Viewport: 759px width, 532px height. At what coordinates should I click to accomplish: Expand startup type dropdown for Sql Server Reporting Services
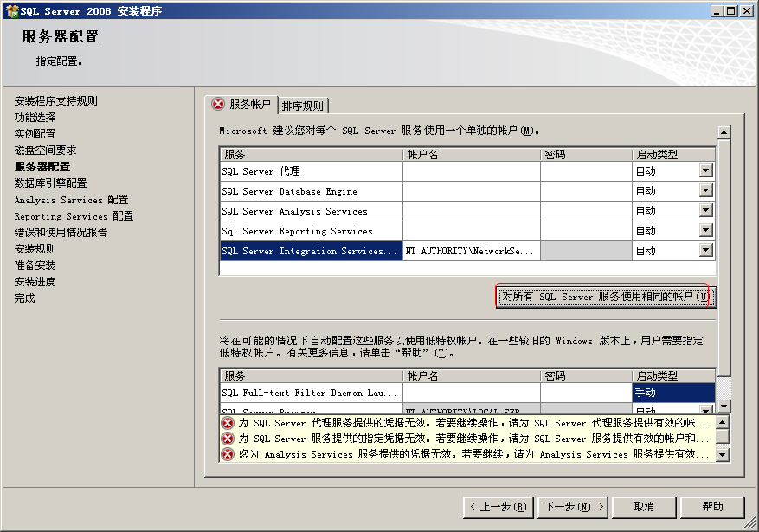click(706, 230)
